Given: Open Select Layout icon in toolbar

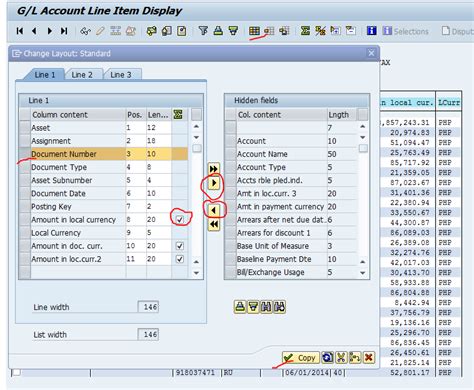Looking at the screenshot, I should tap(269, 31).
